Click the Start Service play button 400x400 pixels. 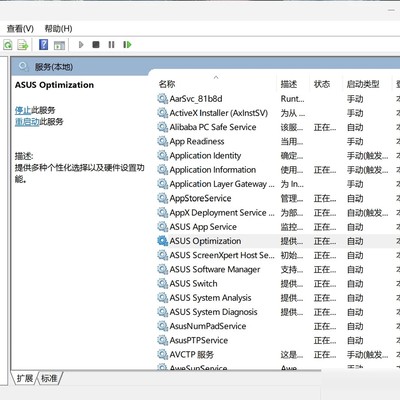pos(81,45)
